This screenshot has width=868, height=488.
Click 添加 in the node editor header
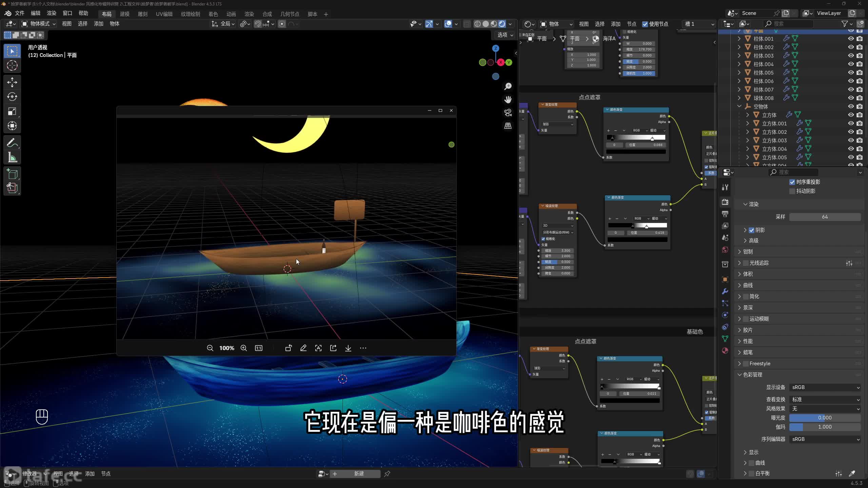pyautogui.click(x=616, y=24)
